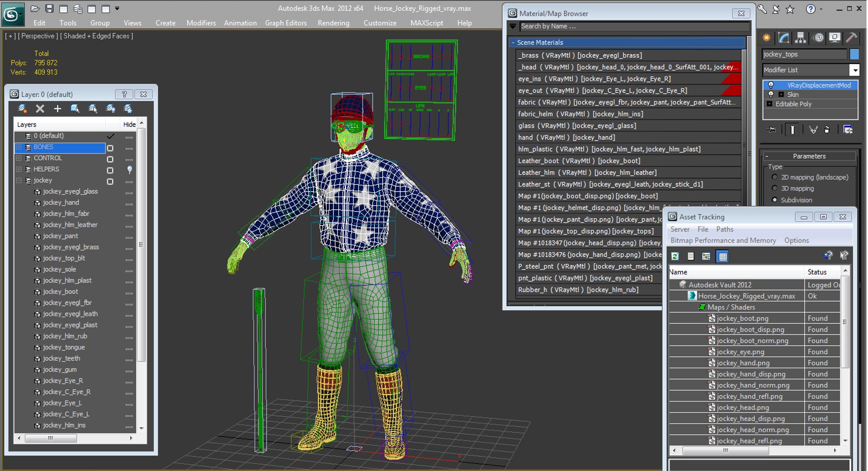
Task: Switch Asset Tracking to table view icon
Action: 723,256
